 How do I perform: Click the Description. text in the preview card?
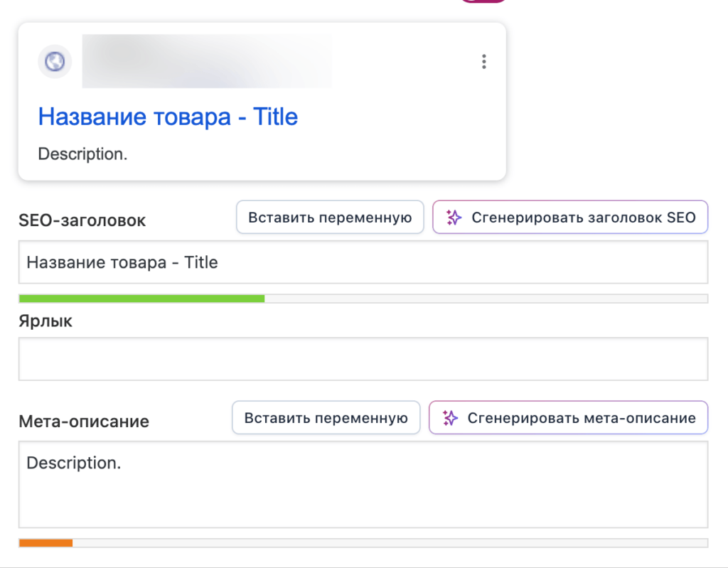tap(82, 154)
